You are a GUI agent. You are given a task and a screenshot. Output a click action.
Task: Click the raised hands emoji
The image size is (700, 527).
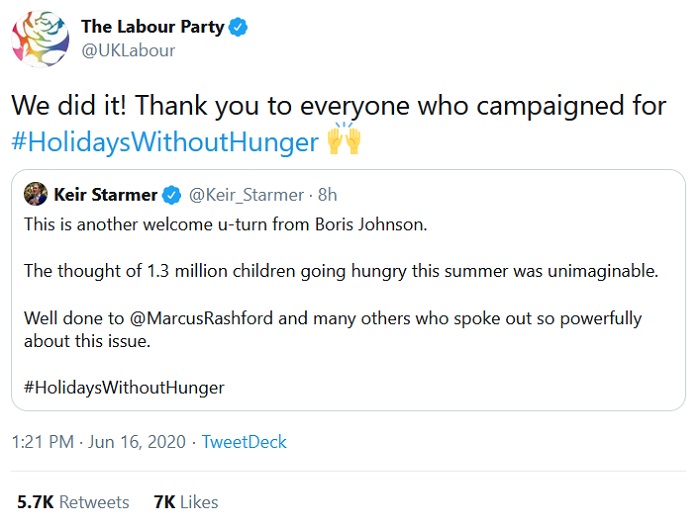[343, 142]
